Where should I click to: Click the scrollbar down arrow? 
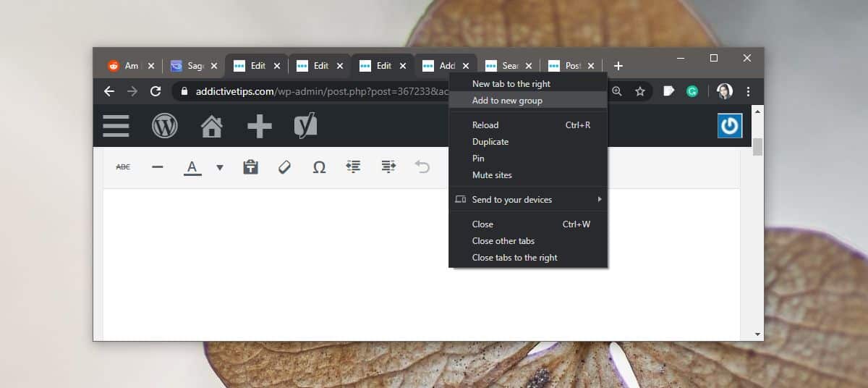(x=758, y=334)
